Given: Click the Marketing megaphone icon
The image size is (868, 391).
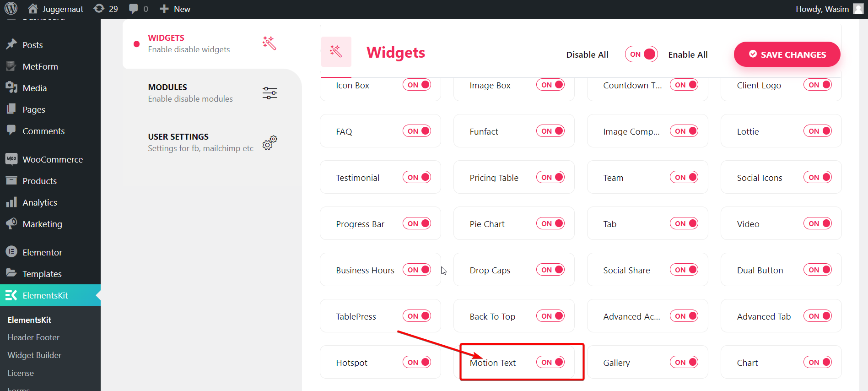Looking at the screenshot, I should (11, 223).
